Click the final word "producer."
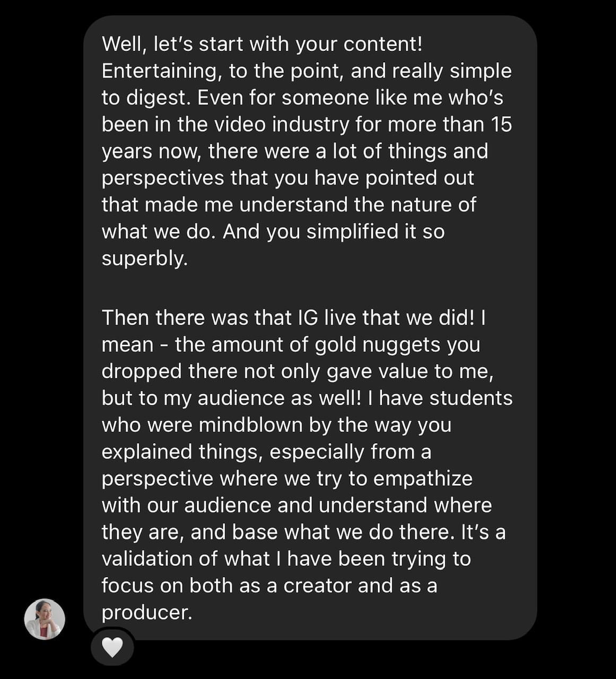This screenshot has width=616, height=679. [x=146, y=613]
